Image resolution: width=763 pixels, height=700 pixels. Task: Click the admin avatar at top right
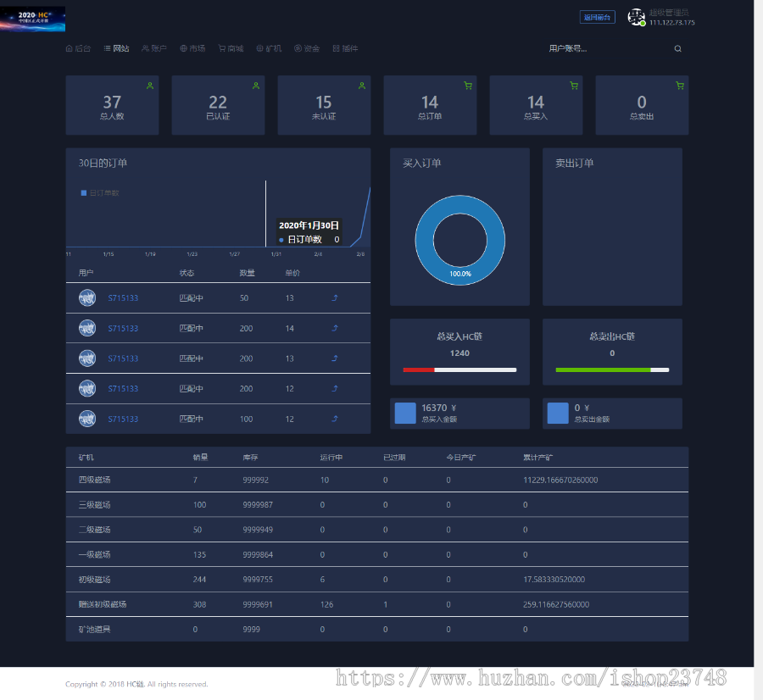(636, 18)
